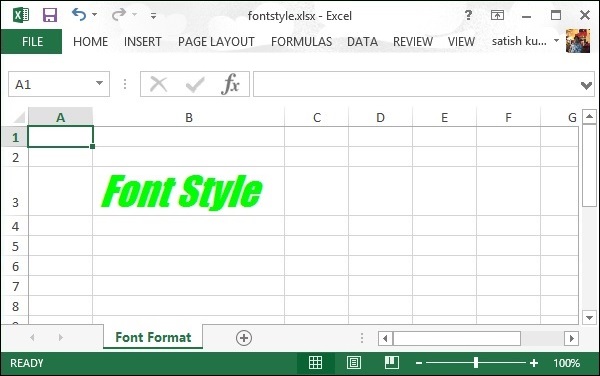This screenshot has width=600, height=376.
Task: Open the undo history dropdown arrow
Action: (94, 15)
